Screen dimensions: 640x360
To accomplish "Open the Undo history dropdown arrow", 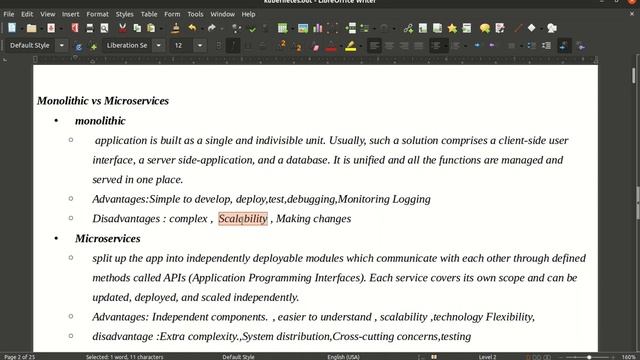I will [202, 29].
